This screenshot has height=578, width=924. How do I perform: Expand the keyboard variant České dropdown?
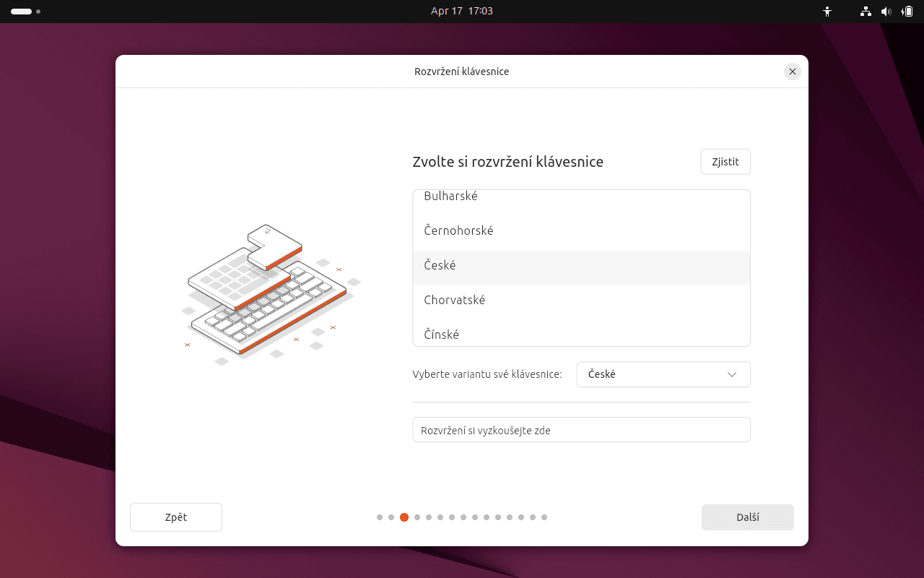click(x=663, y=374)
